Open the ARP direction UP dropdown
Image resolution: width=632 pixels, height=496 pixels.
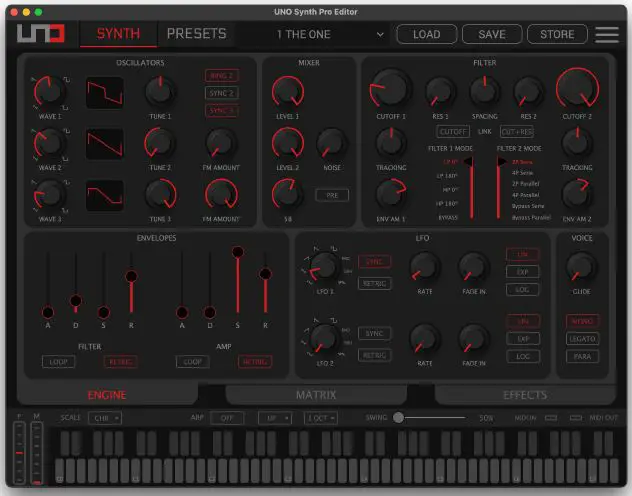[275, 418]
